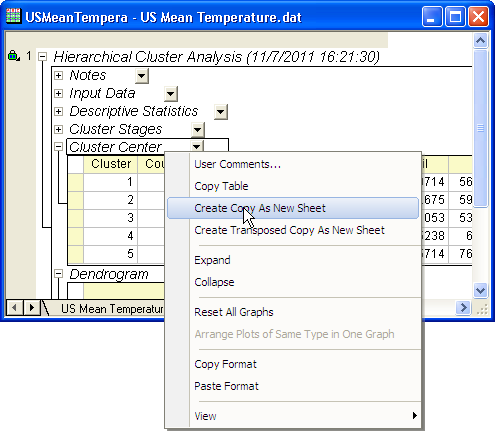This screenshot has width=496, height=433.
Task: Collapse the Dendrogram section
Action: (x=58, y=274)
